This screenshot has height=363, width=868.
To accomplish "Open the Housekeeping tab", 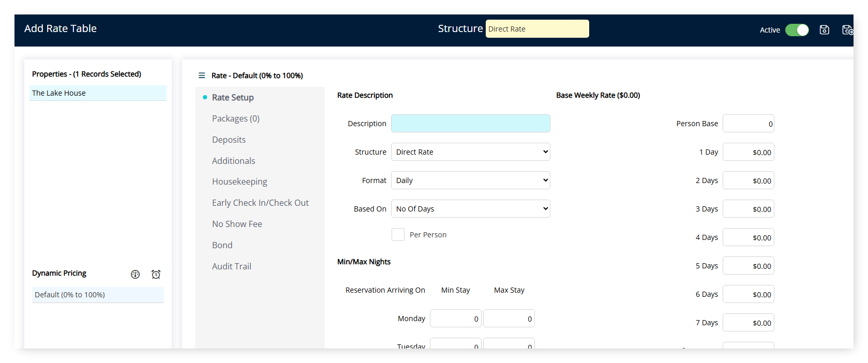I will [240, 182].
